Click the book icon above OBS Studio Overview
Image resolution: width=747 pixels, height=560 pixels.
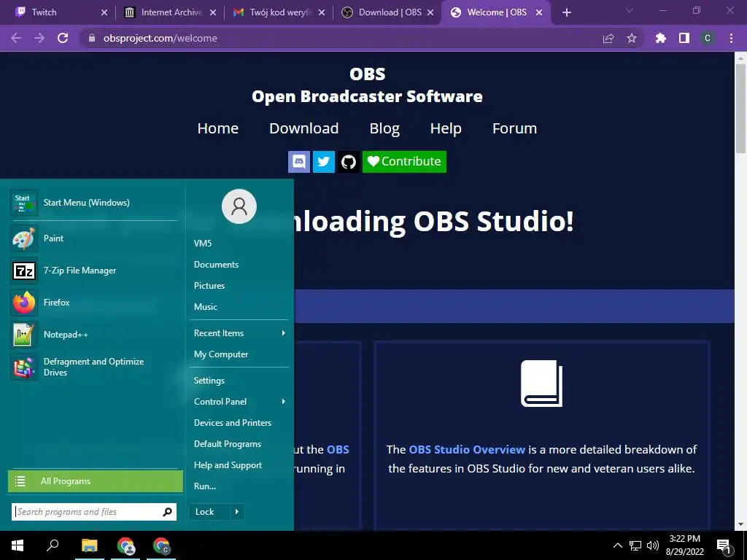click(542, 384)
